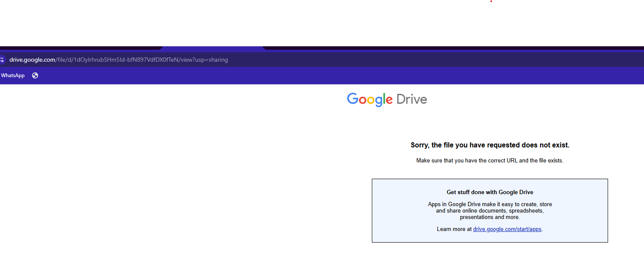
Task: Click 'Get stuff done with Google Drive' heading
Action: [x=490, y=192]
